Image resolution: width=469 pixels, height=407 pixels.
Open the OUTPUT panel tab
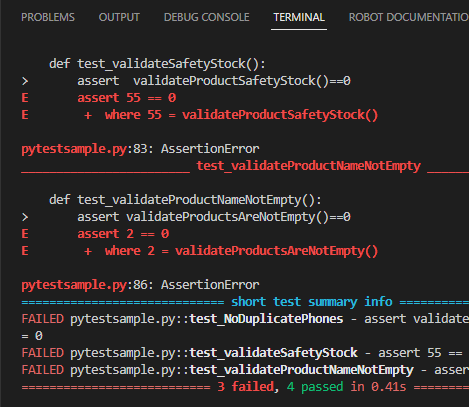tap(119, 17)
